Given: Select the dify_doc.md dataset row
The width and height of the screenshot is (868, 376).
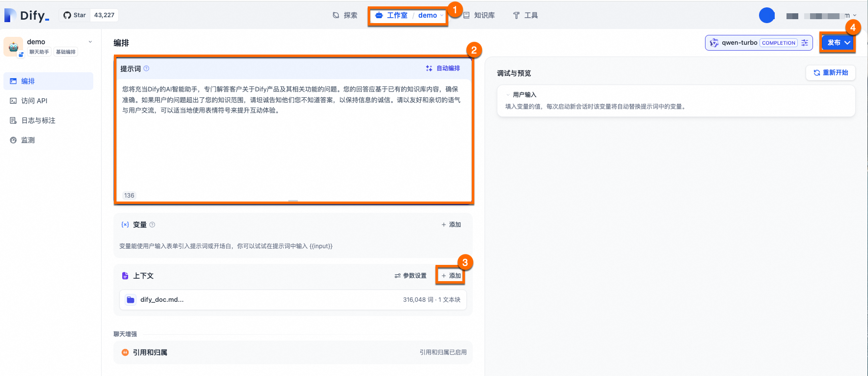Looking at the screenshot, I should 293,300.
